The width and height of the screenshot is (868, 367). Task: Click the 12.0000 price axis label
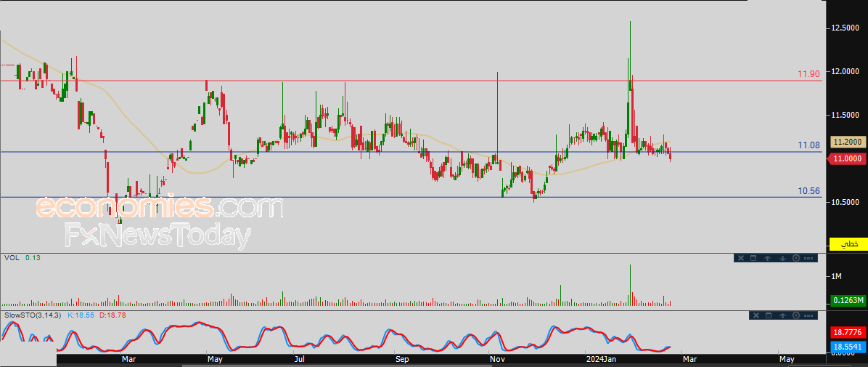846,71
